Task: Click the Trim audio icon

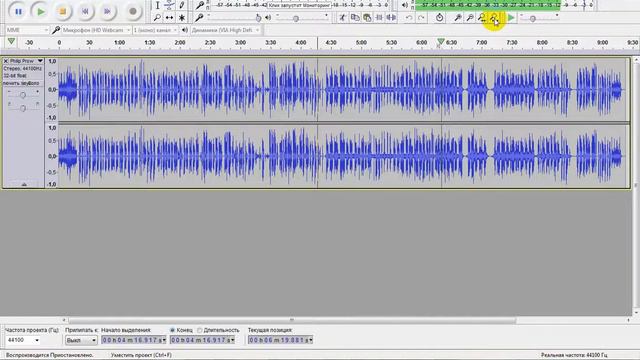Action: tap(379, 18)
